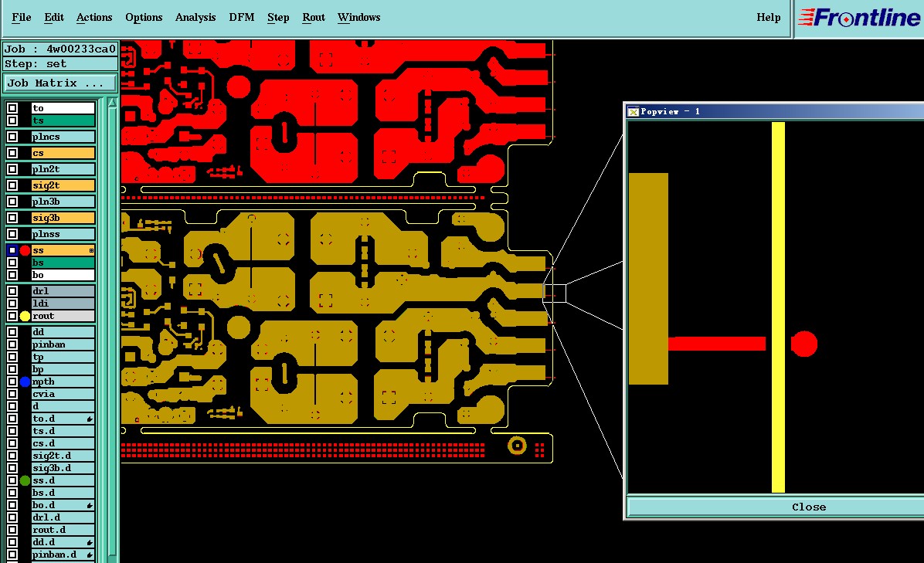Toggle the checkbox for the ss layer
The height and width of the screenshot is (563, 924).
[12, 251]
